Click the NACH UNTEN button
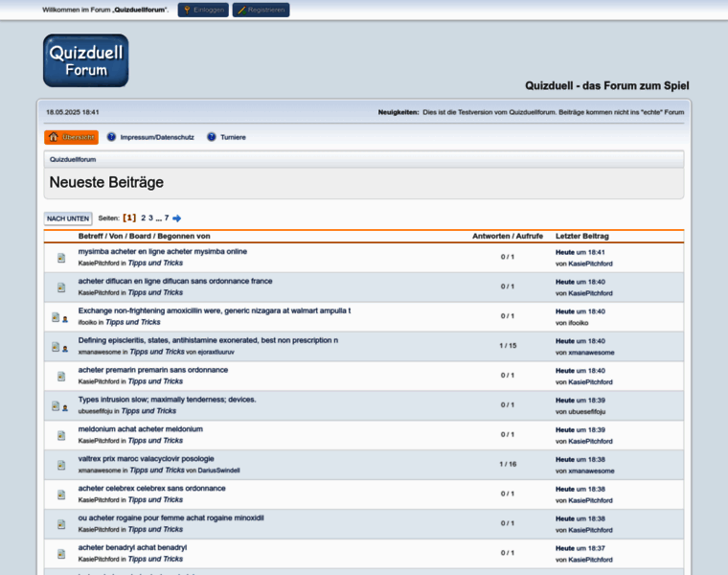The width and height of the screenshot is (728, 575). [68, 218]
